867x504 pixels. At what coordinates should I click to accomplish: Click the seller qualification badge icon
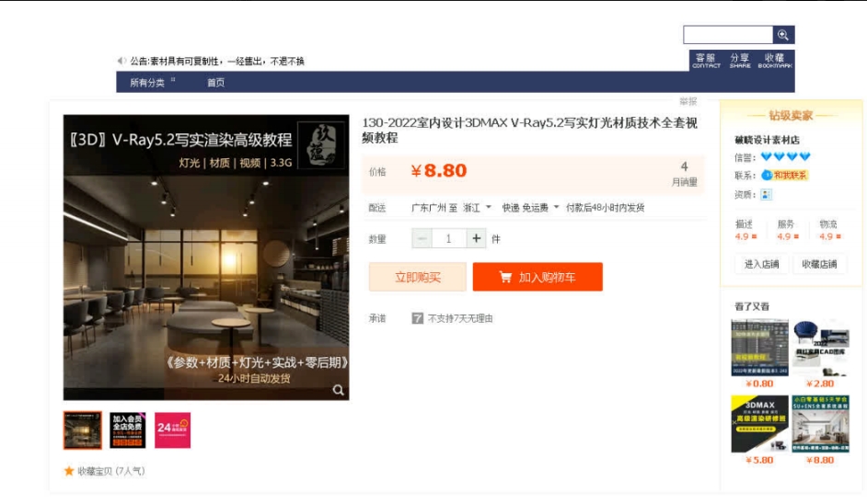coord(766,195)
